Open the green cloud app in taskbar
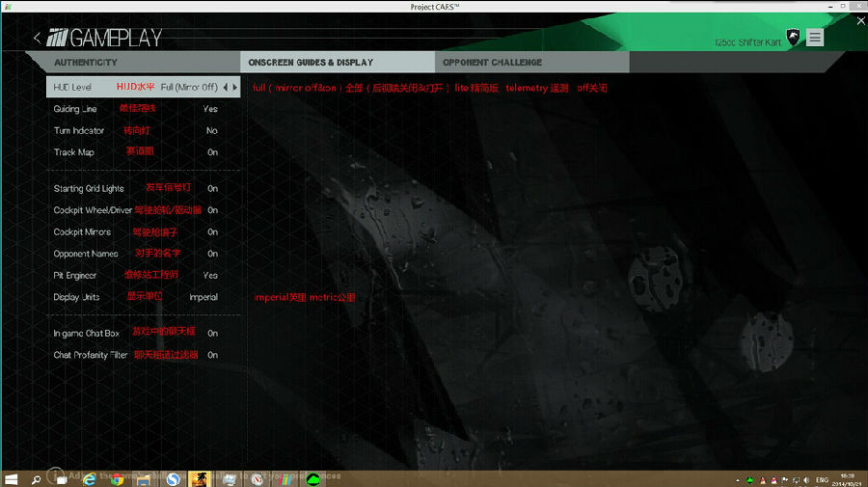 tap(313, 479)
